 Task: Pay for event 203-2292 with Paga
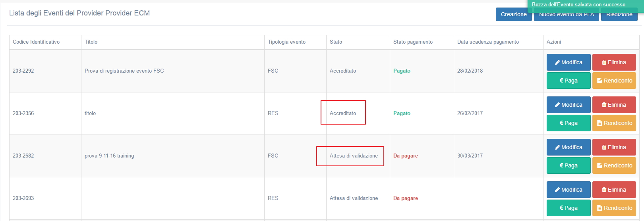(x=568, y=81)
